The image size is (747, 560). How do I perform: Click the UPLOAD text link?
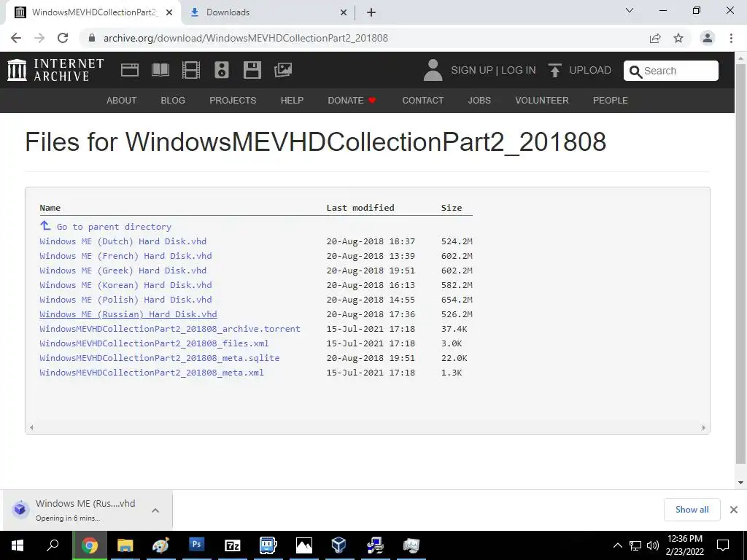pyautogui.click(x=590, y=71)
